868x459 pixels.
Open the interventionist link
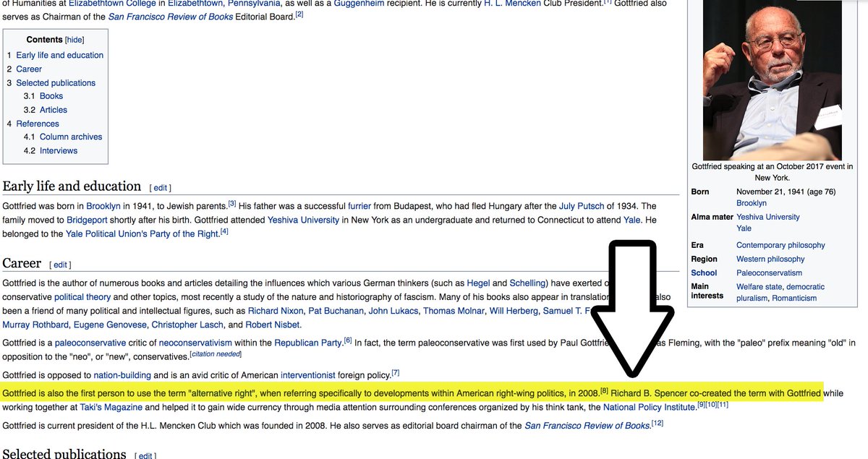309,375
